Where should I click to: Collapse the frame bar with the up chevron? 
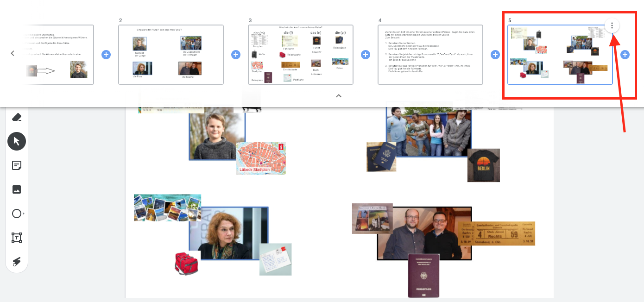339,96
